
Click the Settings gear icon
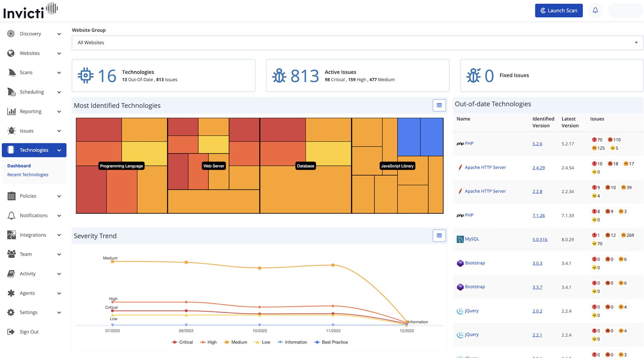[11, 312]
